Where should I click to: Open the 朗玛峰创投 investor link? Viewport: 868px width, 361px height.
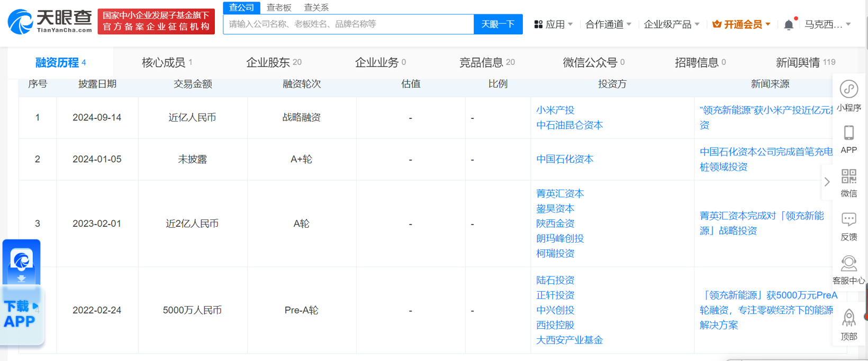(560, 238)
